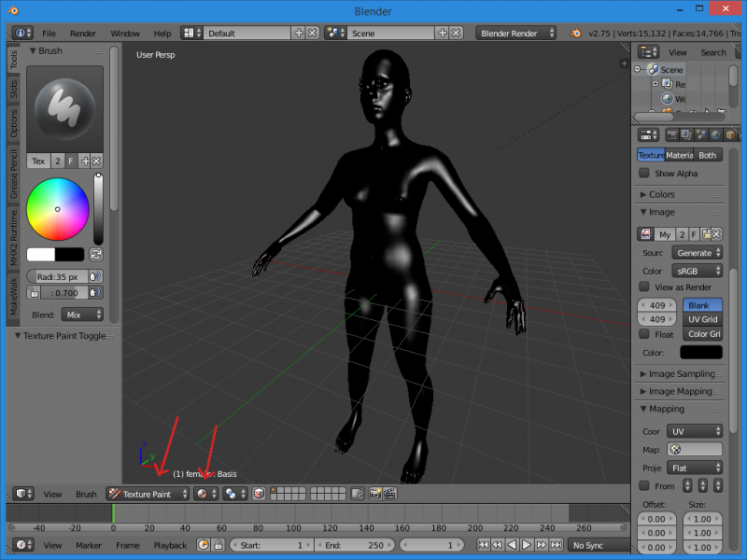Image resolution: width=747 pixels, height=560 pixels.
Task: Select the UV Grid button
Action: 702,319
